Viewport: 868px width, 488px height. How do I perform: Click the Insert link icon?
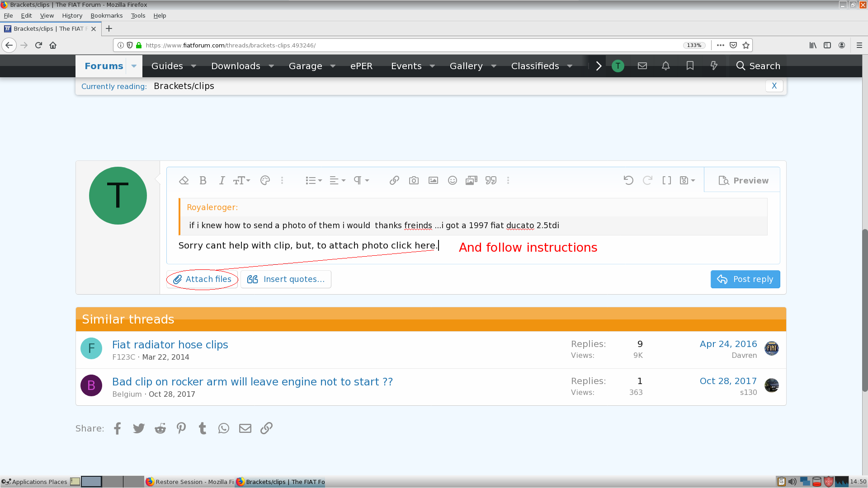394,180
